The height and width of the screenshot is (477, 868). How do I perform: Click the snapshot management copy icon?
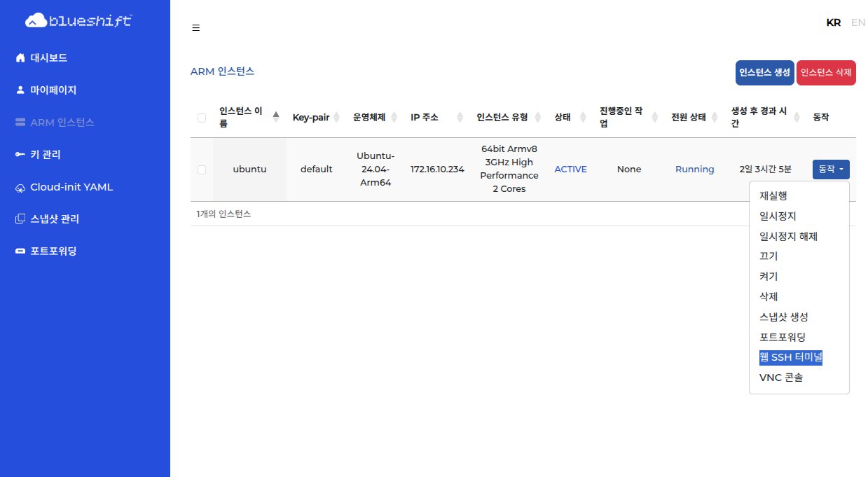coord(20,219)
